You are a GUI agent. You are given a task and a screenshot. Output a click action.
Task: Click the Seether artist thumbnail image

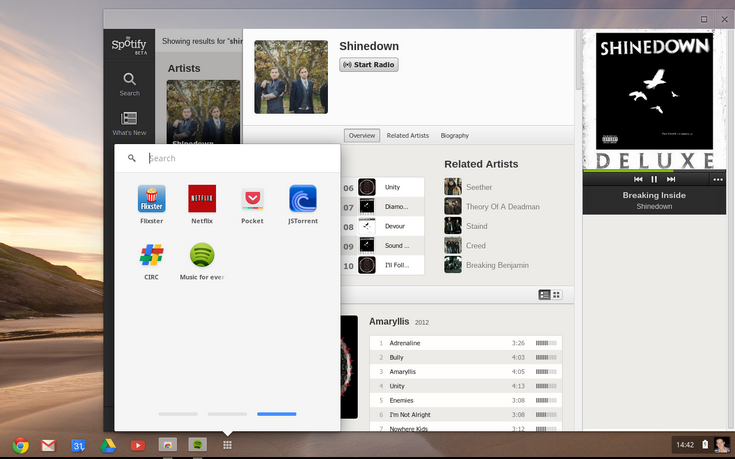coord(453,187)
